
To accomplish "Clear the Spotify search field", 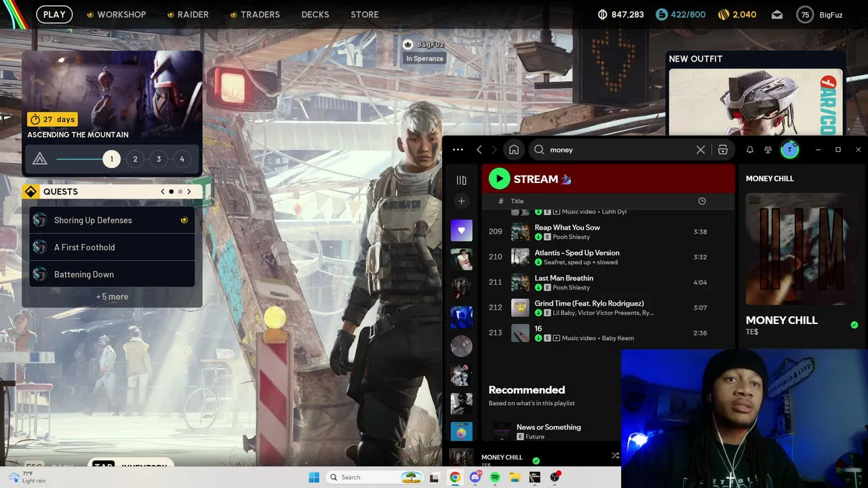I will [x=701, y=150].
